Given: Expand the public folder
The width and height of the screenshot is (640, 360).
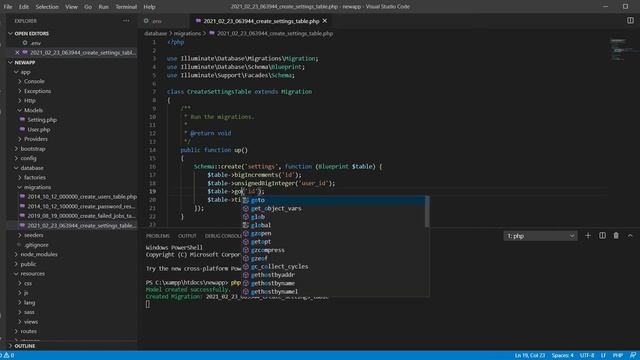Looking at the screenshot, I should tap(28, 264).
